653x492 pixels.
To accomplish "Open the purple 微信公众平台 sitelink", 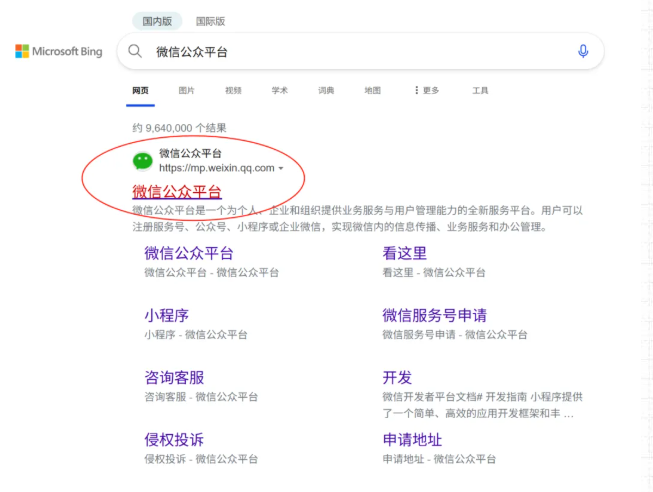I will [x=189, y=253].
